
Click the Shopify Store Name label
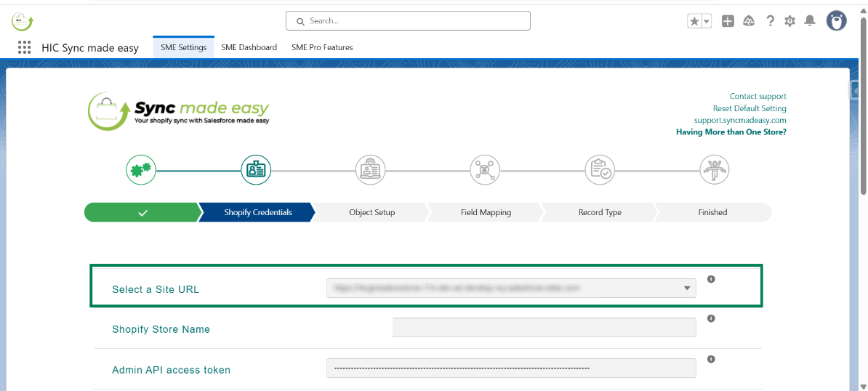[161, 330]
